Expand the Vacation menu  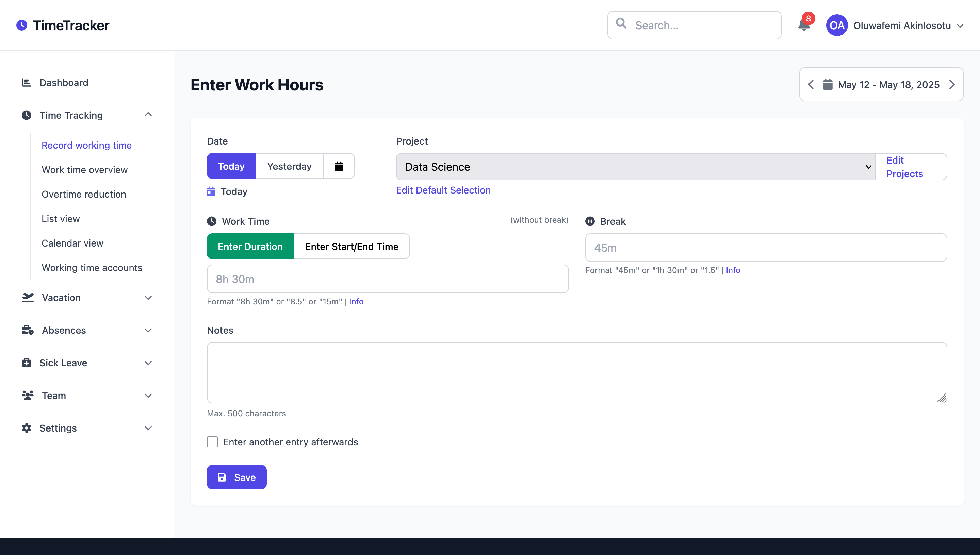(x=148, y=298)
